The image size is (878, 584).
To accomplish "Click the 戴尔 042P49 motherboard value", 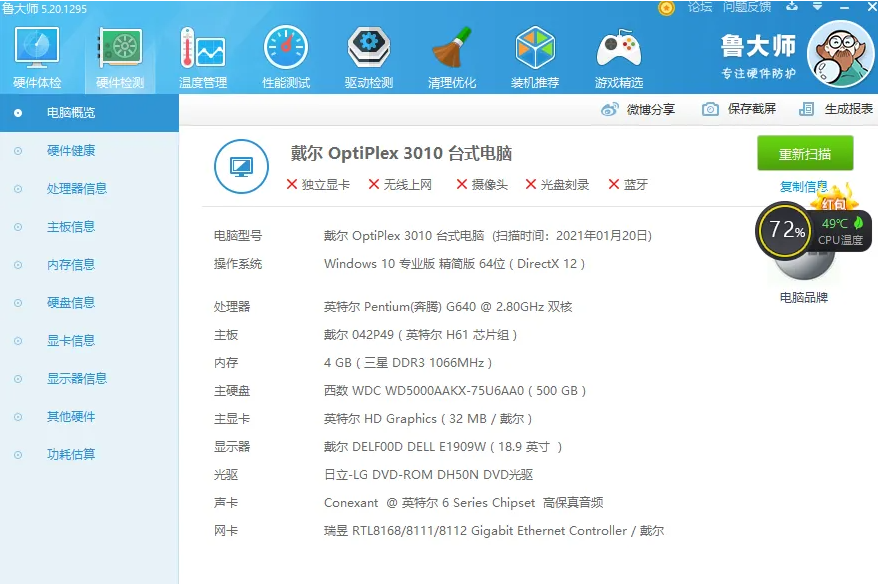I will [421, 335].
